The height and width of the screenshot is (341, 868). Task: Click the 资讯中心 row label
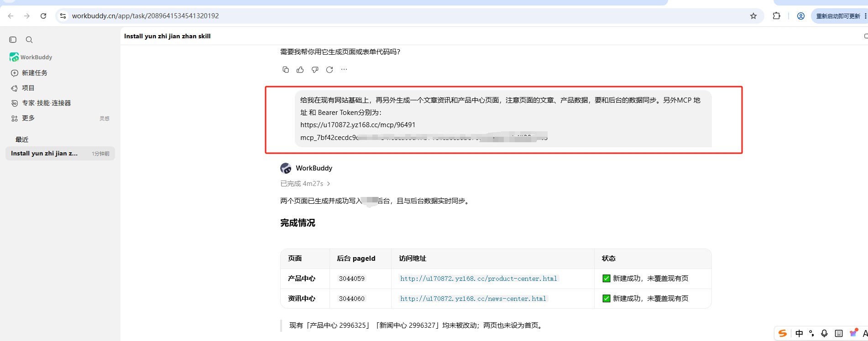(302, 299)
